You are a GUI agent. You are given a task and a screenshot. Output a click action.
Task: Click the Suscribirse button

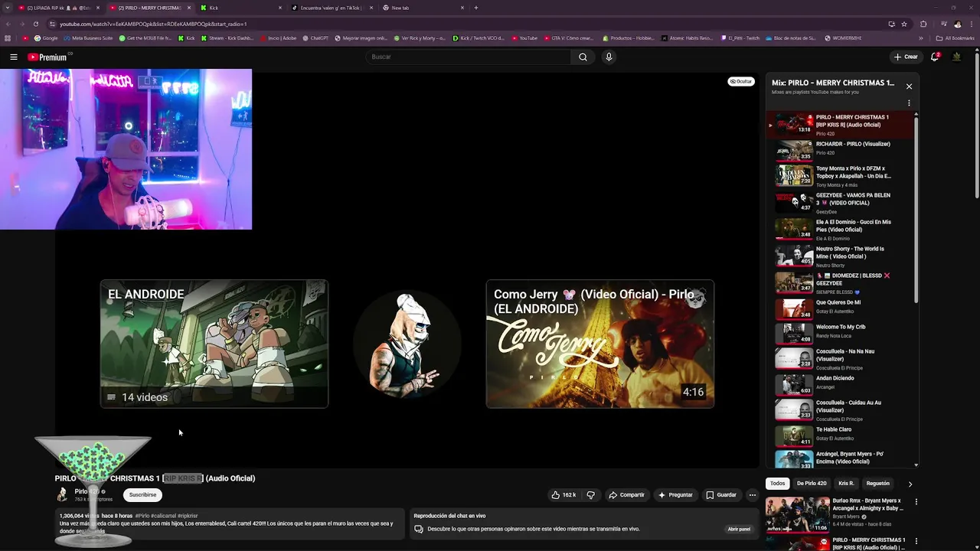point(142,495)
